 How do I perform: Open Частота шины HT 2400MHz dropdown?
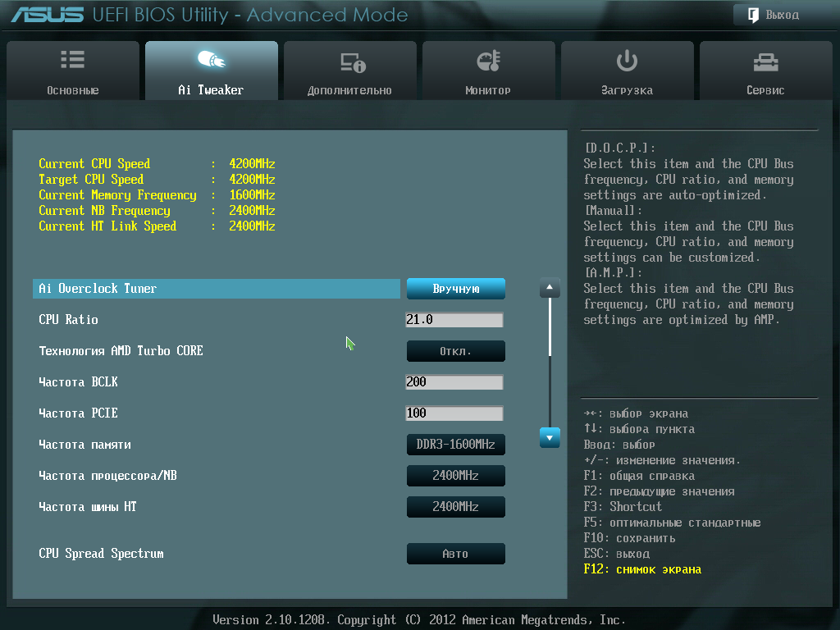tap(456, 507)
